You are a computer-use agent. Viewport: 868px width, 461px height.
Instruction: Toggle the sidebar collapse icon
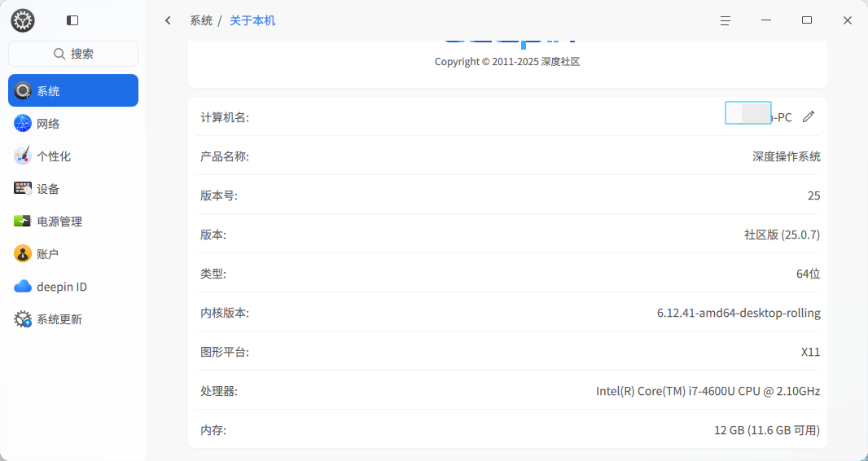click(x=72, y=20)
